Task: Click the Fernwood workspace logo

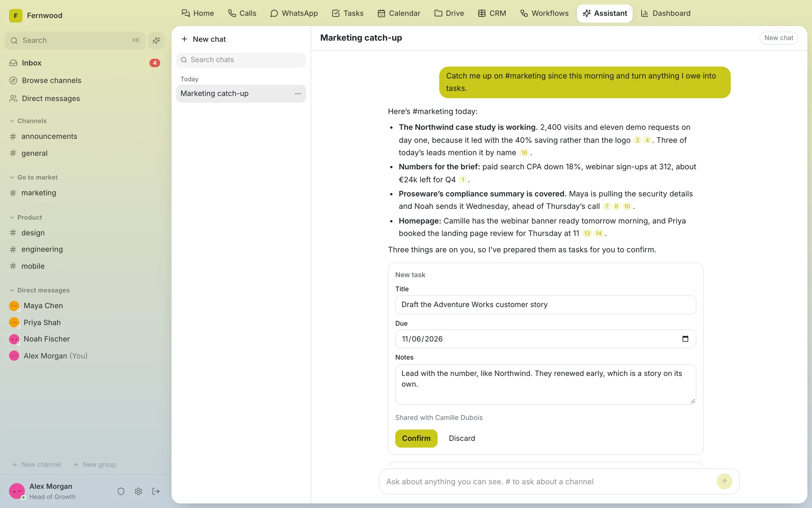Action: point(16,16)
